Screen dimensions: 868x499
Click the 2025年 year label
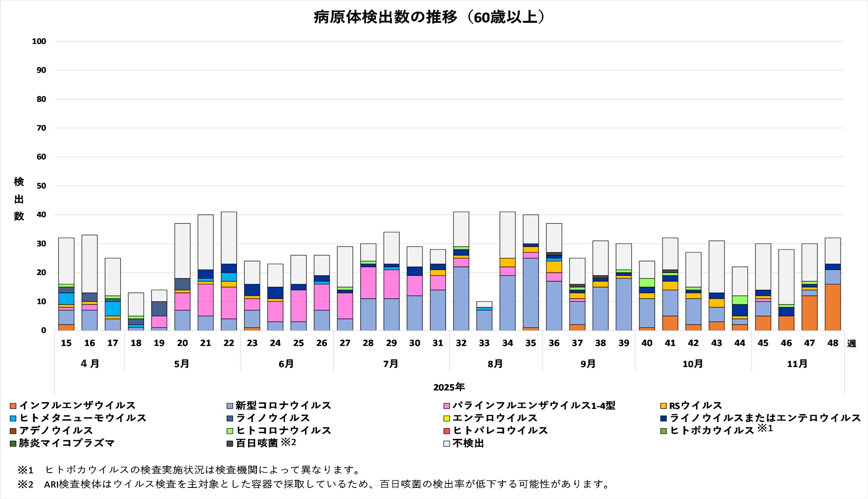[x=449, y=387]
